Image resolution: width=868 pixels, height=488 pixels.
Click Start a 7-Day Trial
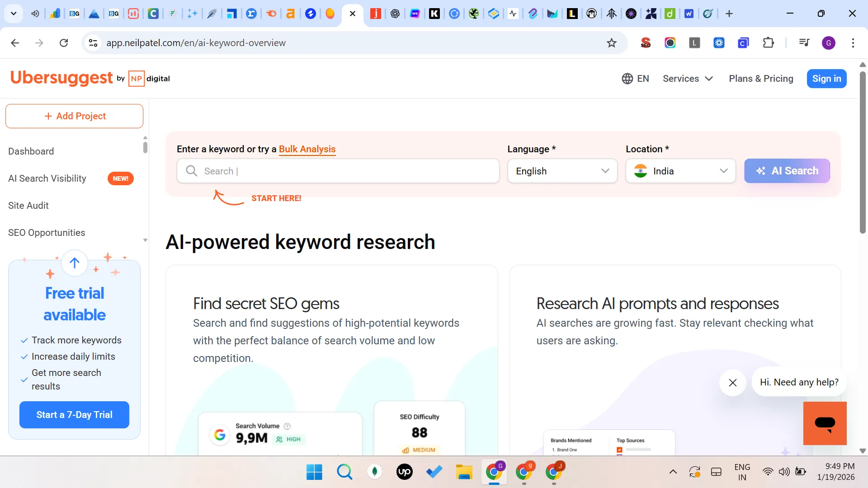coord(74,414)
